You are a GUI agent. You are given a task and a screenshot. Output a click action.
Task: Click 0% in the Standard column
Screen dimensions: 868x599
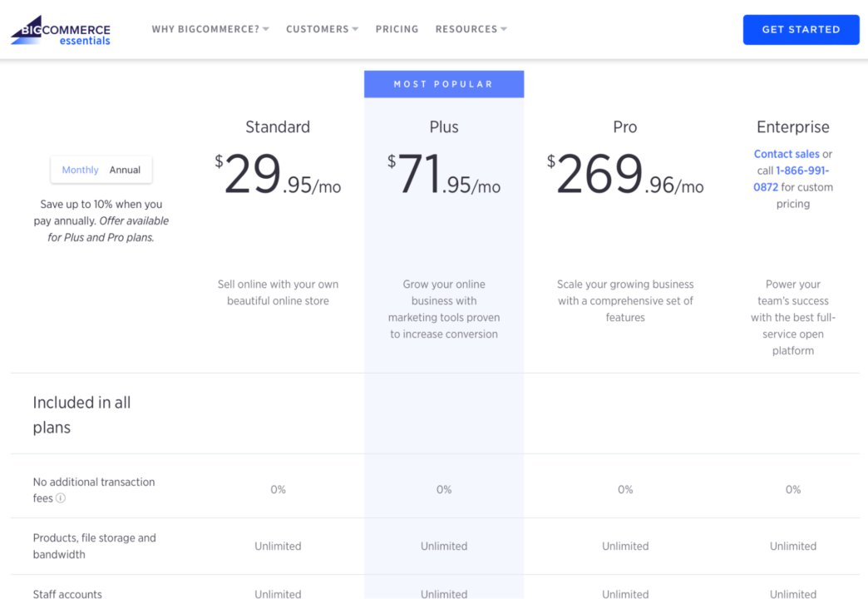point(278,490)
